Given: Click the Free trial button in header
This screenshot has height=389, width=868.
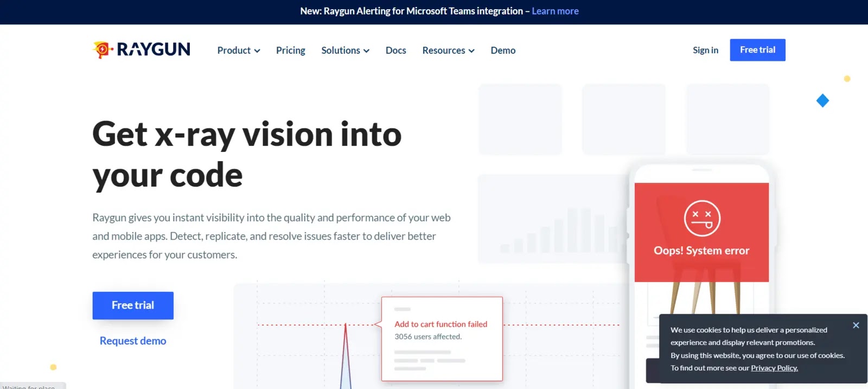Looking at the screenshot, I should pos(757,50).
